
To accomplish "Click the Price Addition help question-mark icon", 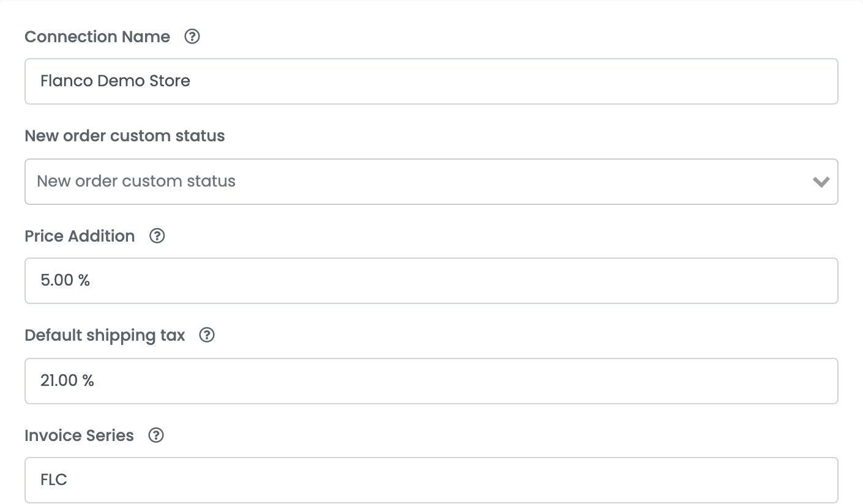I will tap(157, 236).
